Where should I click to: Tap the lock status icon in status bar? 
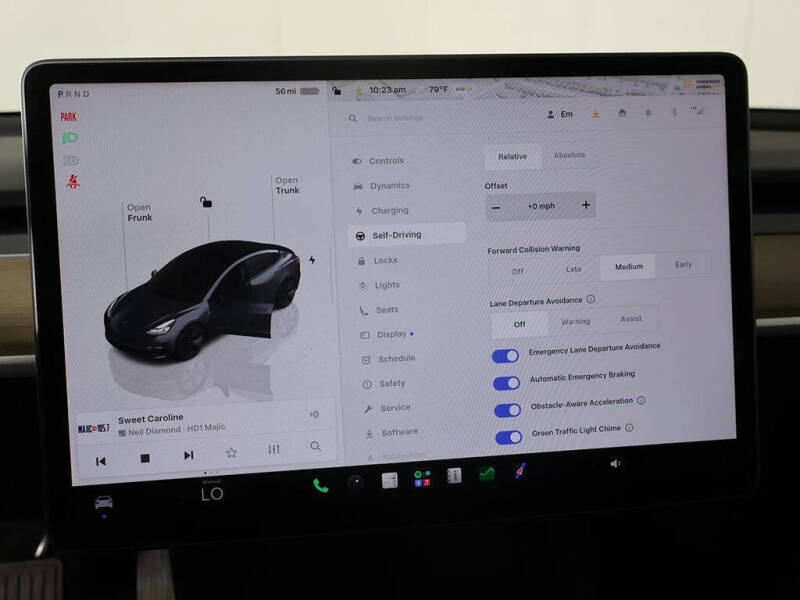pos(337,90)
